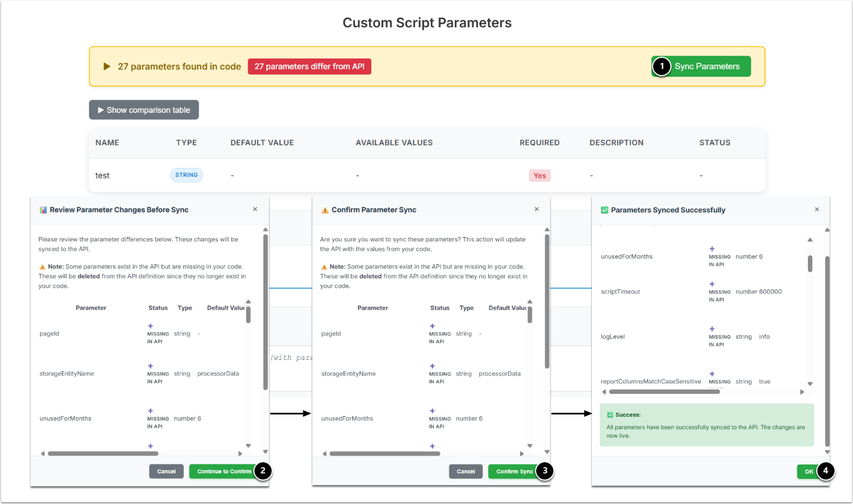Show the comparison table
Image resolution: width=853 pixels, height=504 pixels.
144,110
